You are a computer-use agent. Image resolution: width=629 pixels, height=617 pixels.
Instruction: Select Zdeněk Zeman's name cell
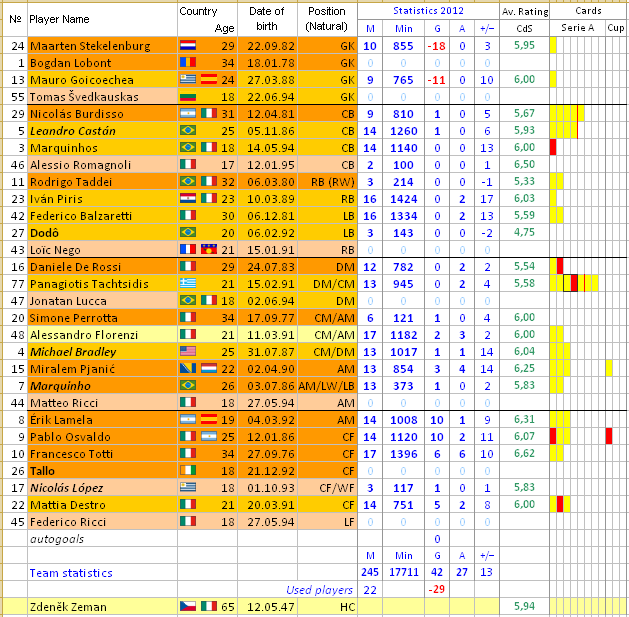tap(102, 607)
